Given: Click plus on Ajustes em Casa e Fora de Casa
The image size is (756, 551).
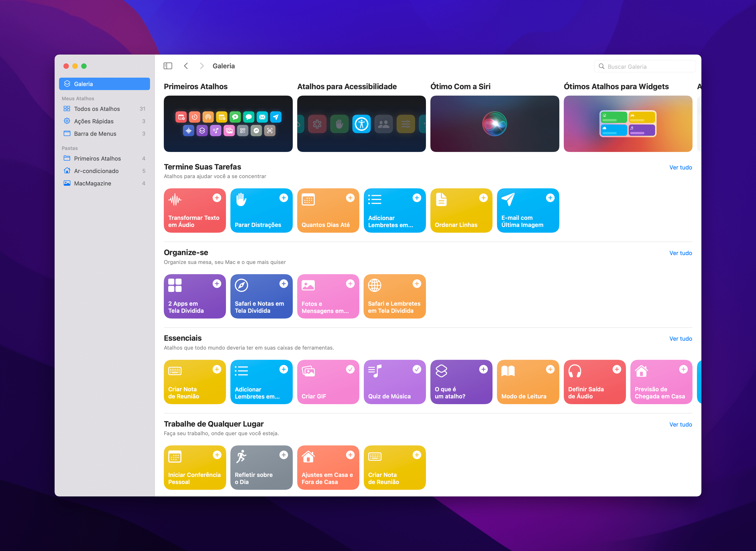Looking at the screenshot, I should point(350,455).
